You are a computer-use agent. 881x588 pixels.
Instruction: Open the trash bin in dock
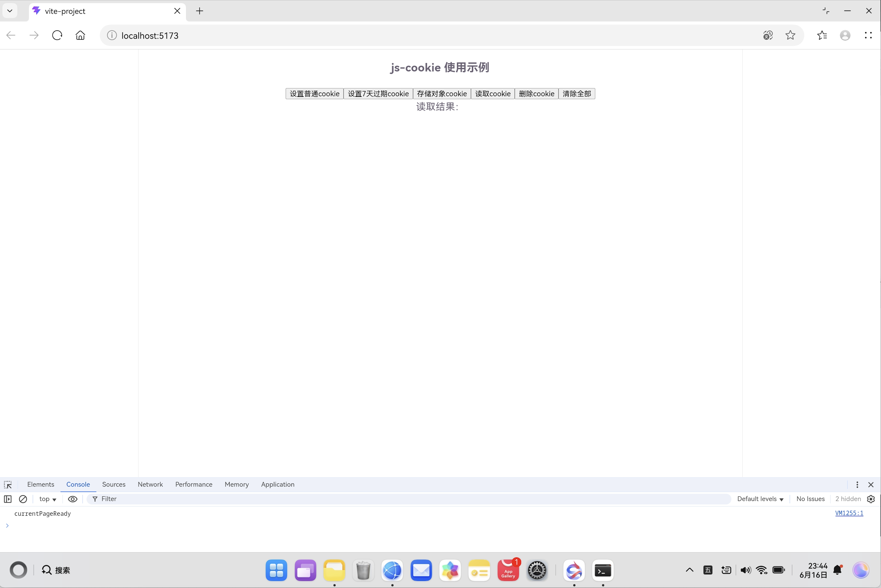pyautogui.click(x=363, y=570)
